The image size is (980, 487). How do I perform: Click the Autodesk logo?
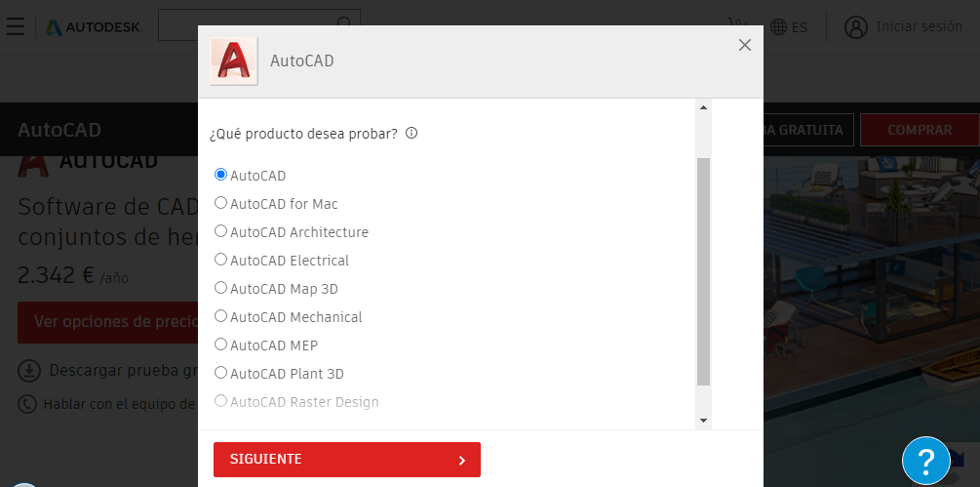[94, 27]
